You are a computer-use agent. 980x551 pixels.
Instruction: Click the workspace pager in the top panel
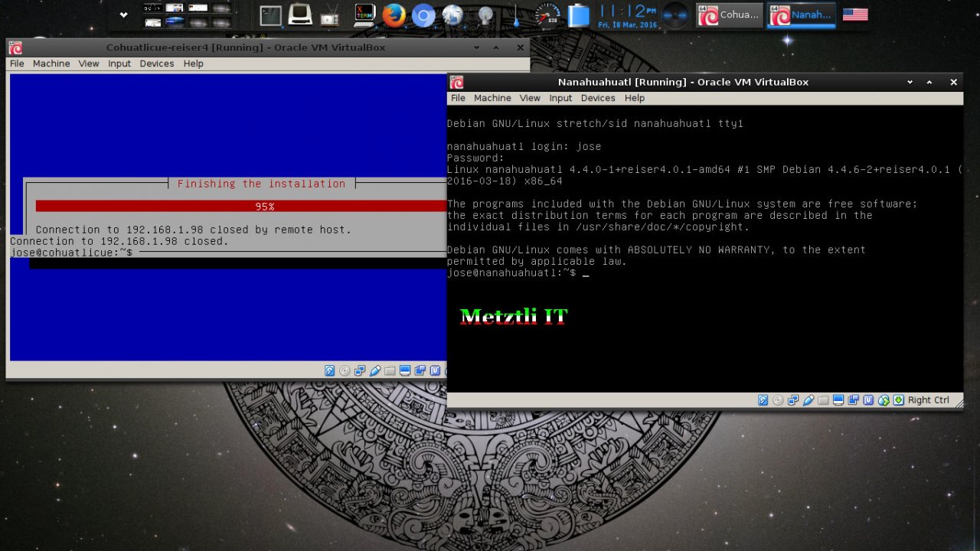point(188,15)
